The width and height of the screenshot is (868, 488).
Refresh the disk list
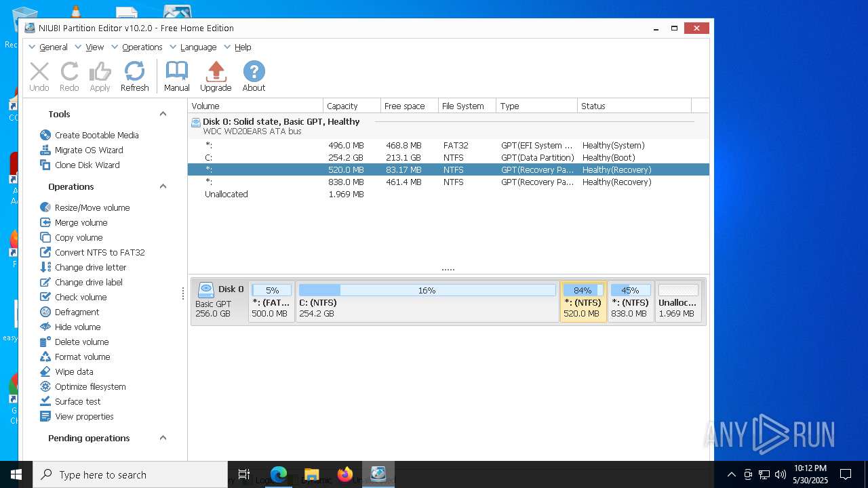coord(134,77)
